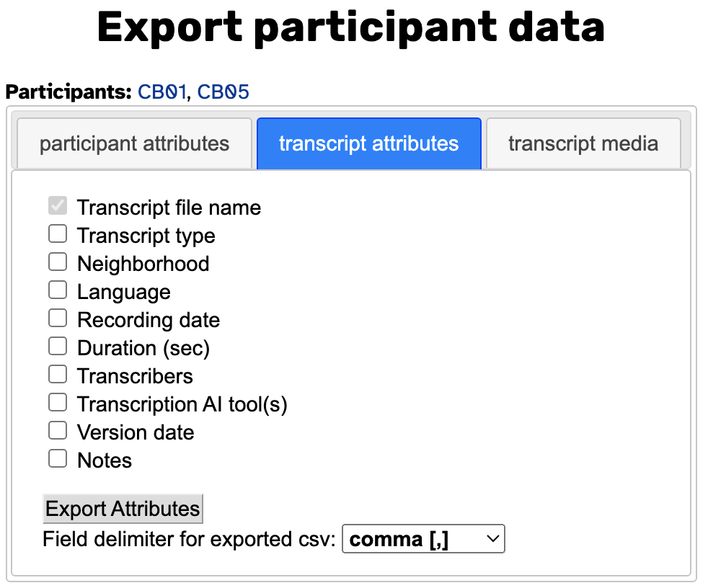The width and height of the screenshot is (708, 588).
Task: Open the field delimiter dropdown
Action: tap(423, 539)
